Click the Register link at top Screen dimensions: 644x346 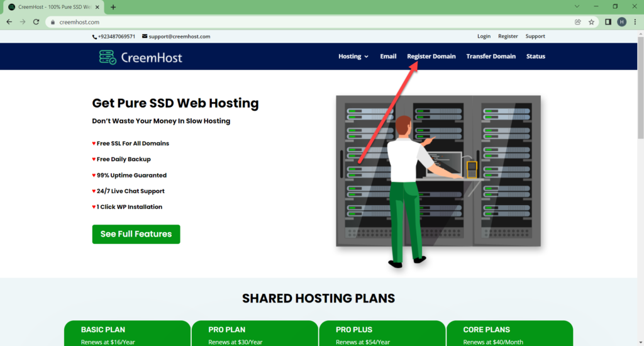pyautogui.click(x=508, y=36)
